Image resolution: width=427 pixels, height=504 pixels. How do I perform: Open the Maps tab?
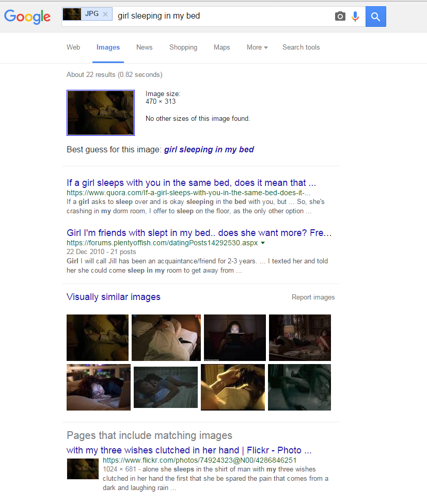[x=222, y=48]
